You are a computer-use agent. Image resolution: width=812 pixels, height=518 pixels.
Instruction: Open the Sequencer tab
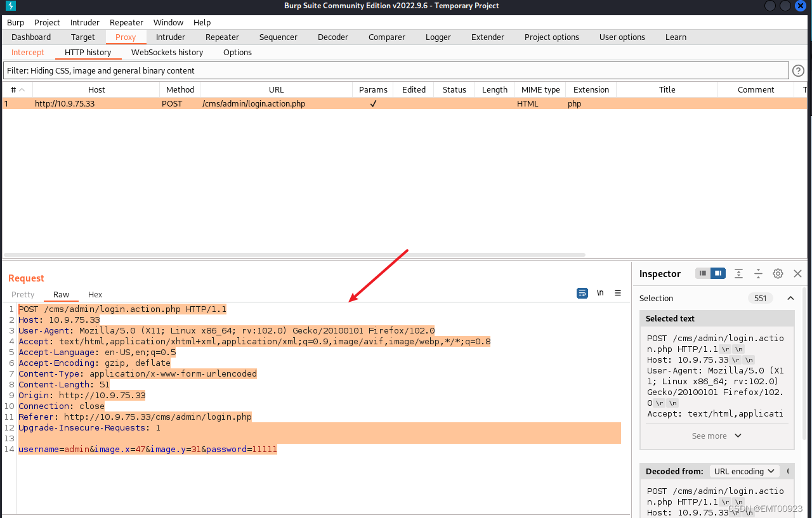(278, 37)
